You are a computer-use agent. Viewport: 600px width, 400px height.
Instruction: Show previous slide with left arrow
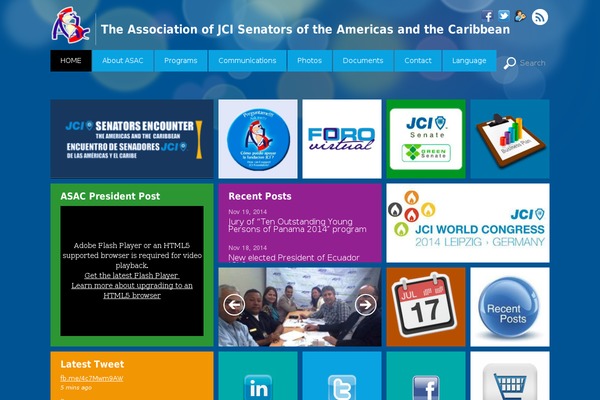(x=234, y=305)
